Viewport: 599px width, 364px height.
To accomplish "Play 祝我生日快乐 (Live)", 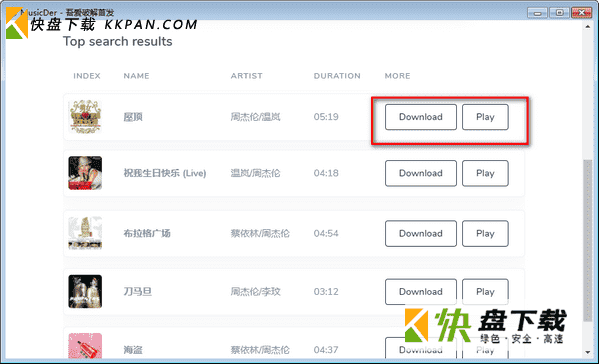I will pyautogui.click(x=485, y=173).
